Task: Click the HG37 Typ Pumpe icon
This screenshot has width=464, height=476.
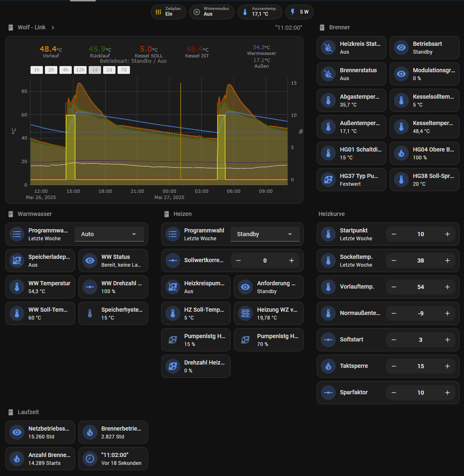Action: (x=328, y=180)
